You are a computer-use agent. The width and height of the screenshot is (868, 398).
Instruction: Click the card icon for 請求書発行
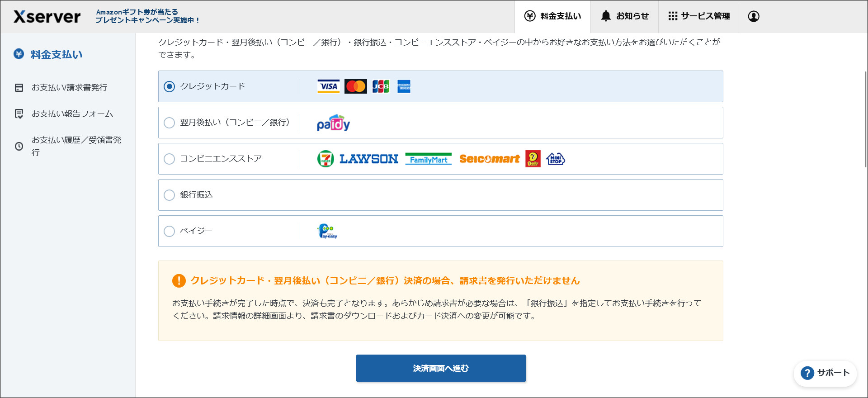tap(19, 88)
